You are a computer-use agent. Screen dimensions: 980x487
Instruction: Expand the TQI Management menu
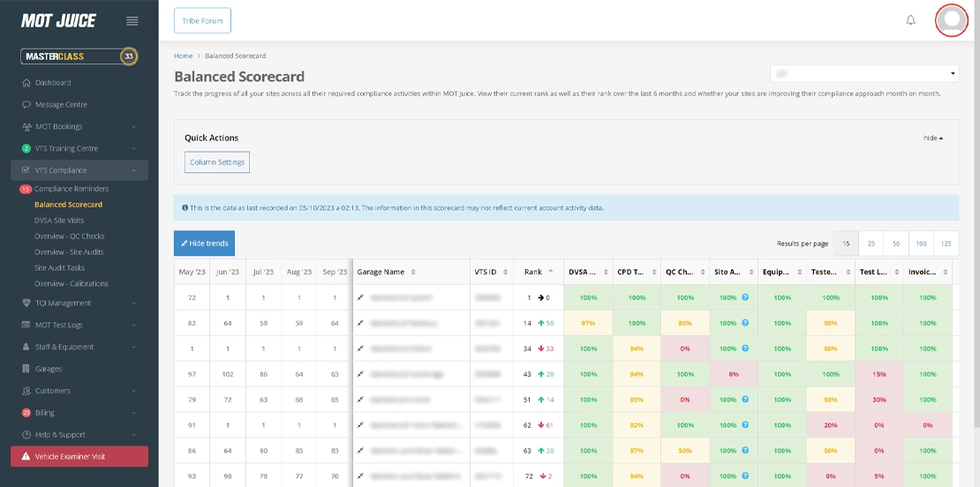click(79, 303)
